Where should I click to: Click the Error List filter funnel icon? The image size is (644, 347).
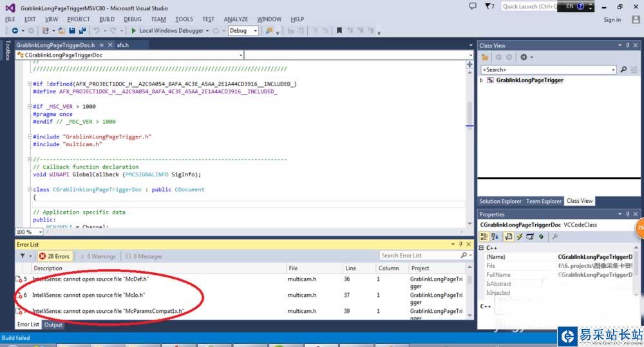(x=23, y=256)
